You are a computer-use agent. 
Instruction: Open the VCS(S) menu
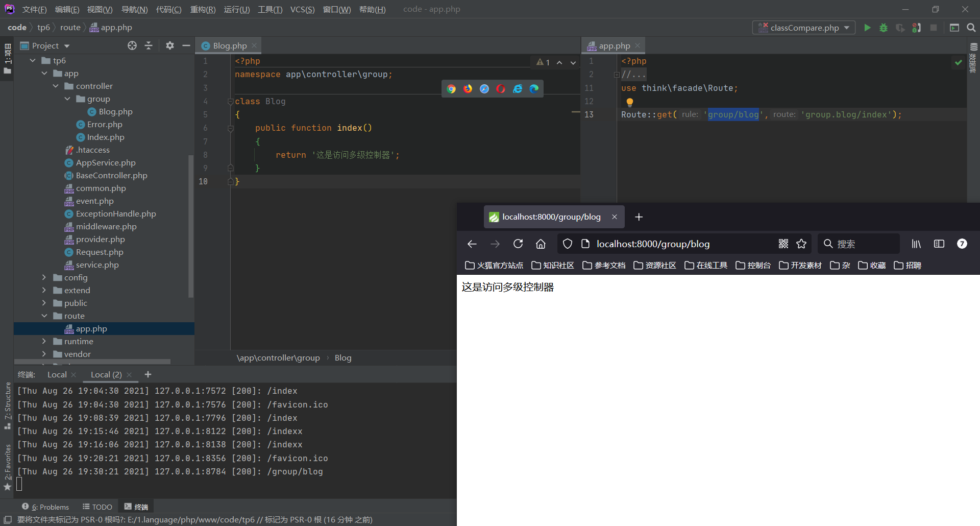tap(302, 9)
